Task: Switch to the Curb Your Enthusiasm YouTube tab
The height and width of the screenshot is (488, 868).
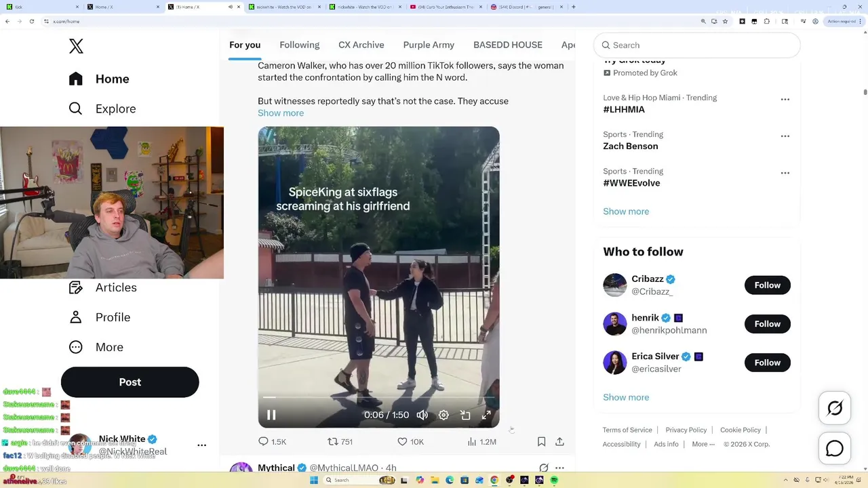Action: tap(445, 7)
